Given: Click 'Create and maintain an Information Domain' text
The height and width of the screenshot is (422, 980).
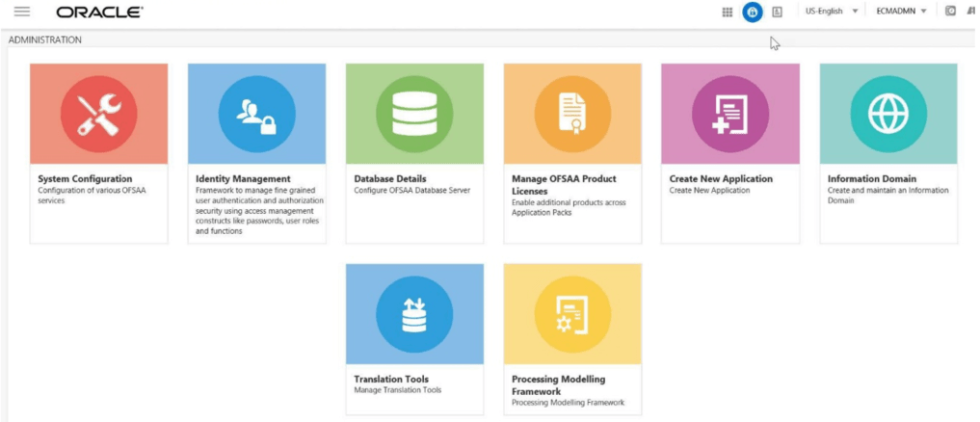Looking at the screenshot, I should (x=888, y=196).
